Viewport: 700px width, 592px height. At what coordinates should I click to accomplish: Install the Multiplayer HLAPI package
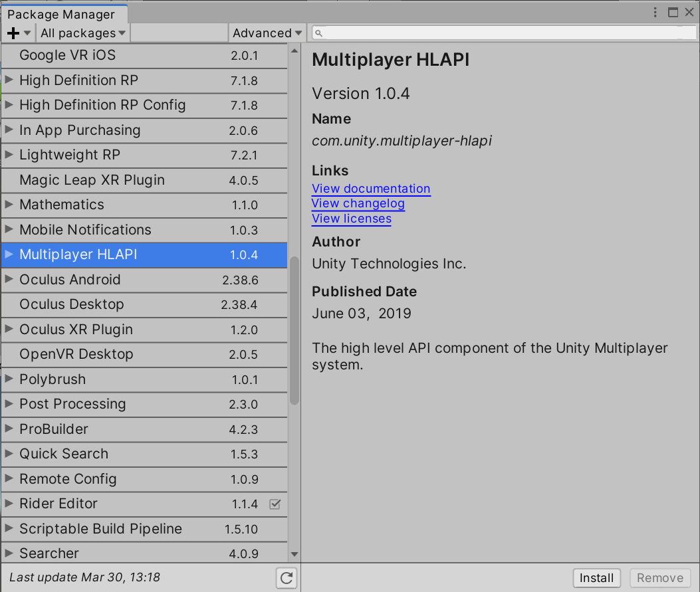pyautogui.click(x=596, y=578)
